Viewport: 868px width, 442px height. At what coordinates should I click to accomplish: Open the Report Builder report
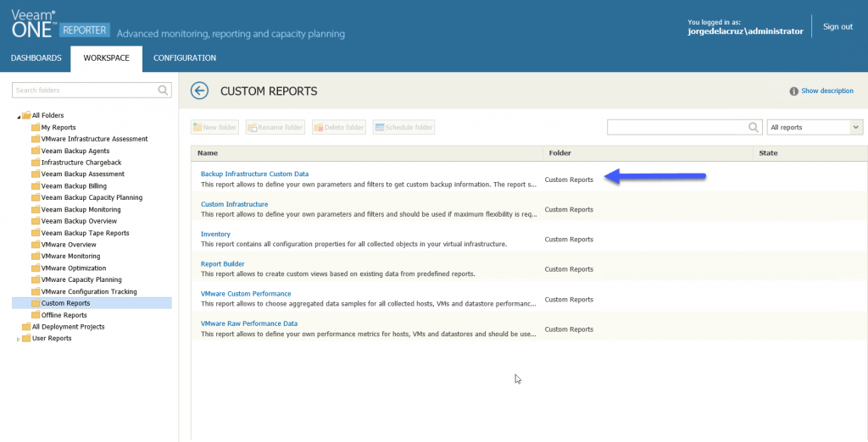pyautogui.click(x=223, y=264)
